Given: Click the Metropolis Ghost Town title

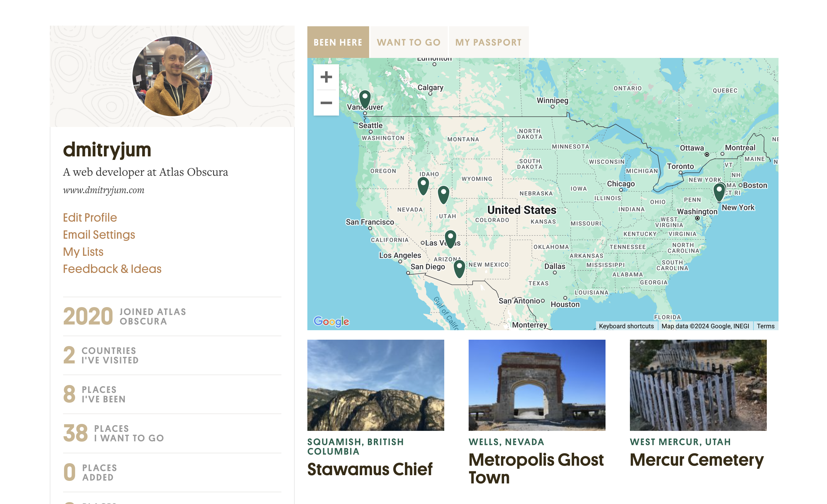Looking at the screenshot, I should click(x=536, y=469).
